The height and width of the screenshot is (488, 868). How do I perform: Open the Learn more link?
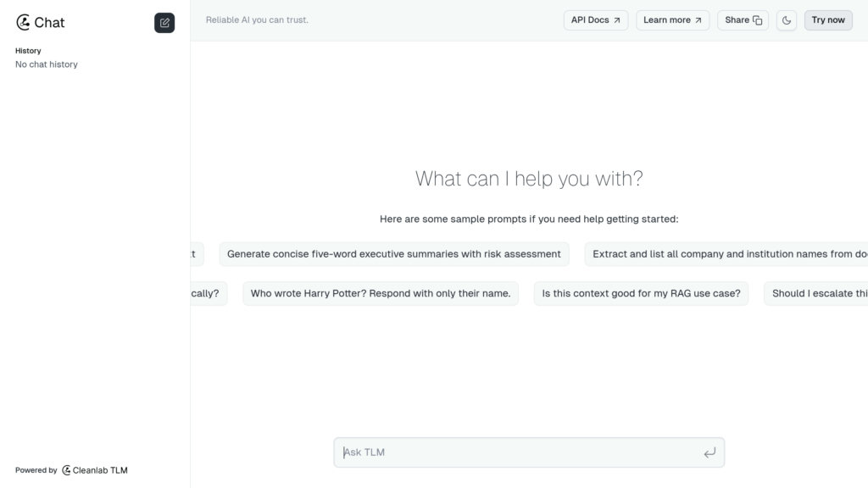point(672,20)
